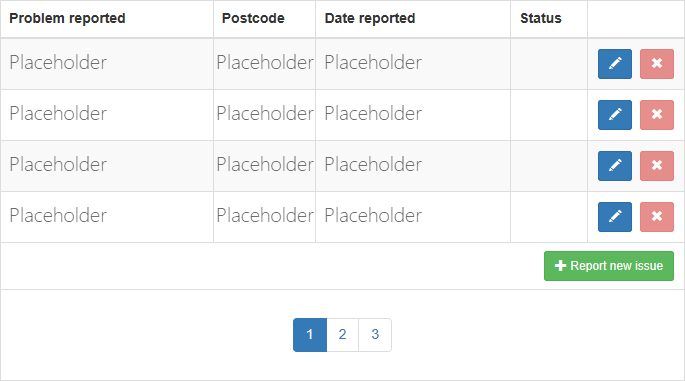The width and height of the screenshot is (685, 381).
Task: Click the pencil edit icon in first row
Action: pos(615,64)
